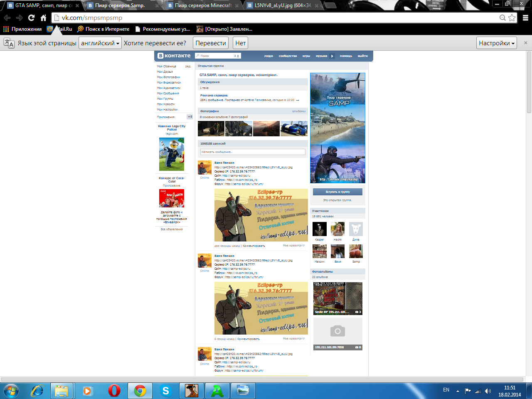This screenshot has width=532, height=399.
Task: Click the volume speaker tray icon
Action: click(x=488, y=391)
